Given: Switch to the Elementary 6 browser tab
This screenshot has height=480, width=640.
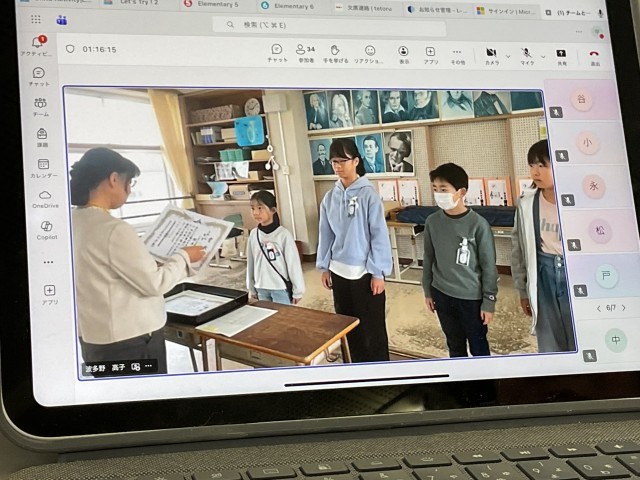Looking at the screenshot, I should click(290, 6).
